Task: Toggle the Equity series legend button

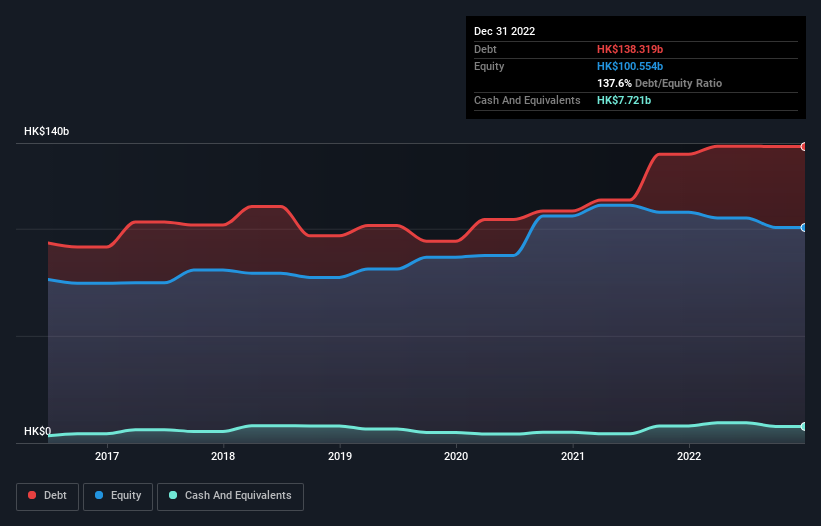Action: (118, 496)
